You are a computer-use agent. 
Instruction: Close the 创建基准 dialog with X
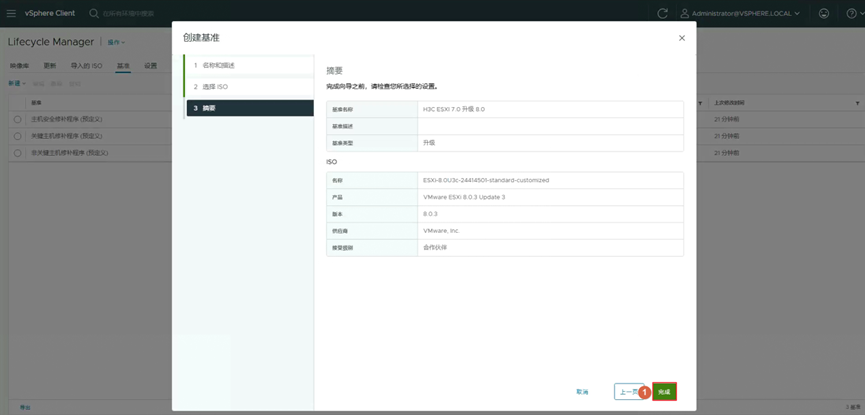point(682,38)
